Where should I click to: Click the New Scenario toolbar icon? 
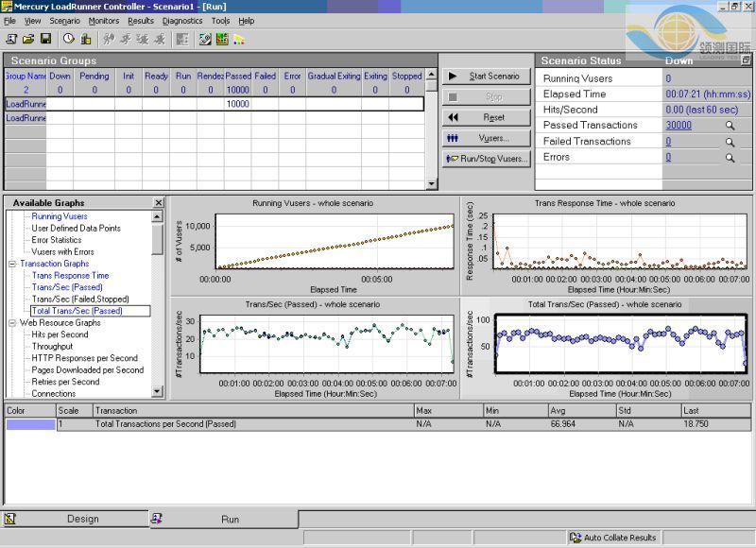point(11,39)
